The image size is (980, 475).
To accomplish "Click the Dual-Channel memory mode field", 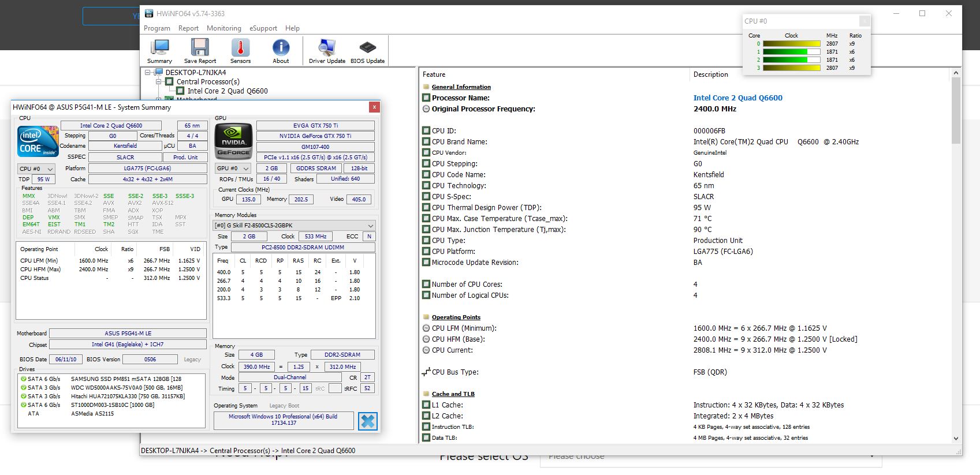I will pos(290,377).
